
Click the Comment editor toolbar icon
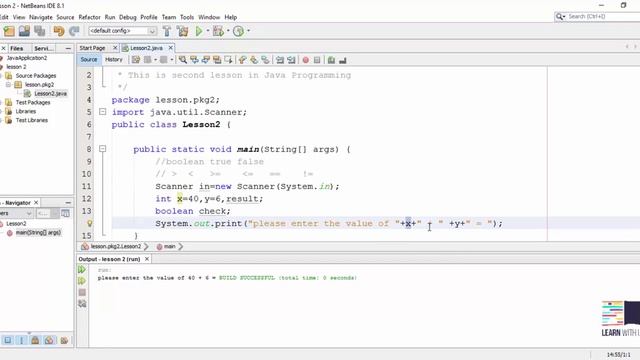331,60
